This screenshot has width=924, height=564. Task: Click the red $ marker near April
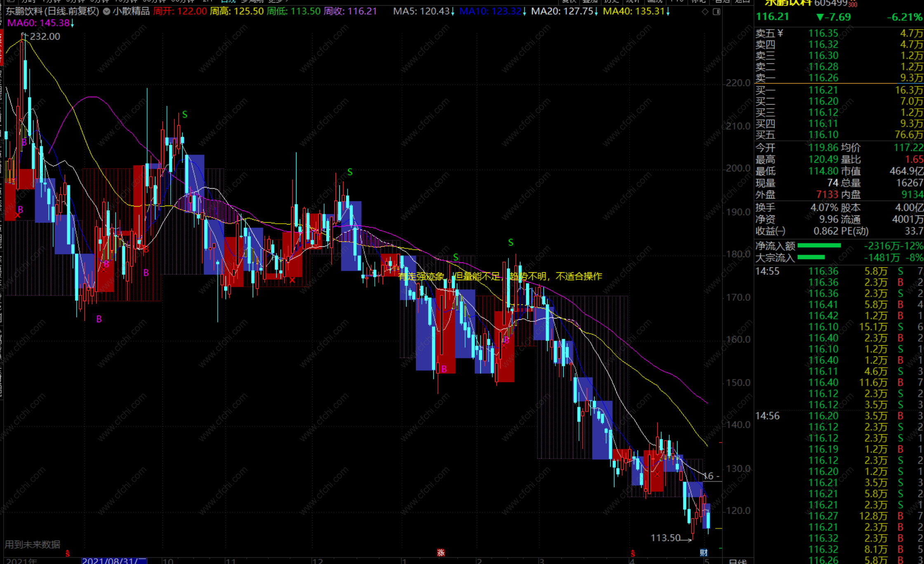[632, 553]
